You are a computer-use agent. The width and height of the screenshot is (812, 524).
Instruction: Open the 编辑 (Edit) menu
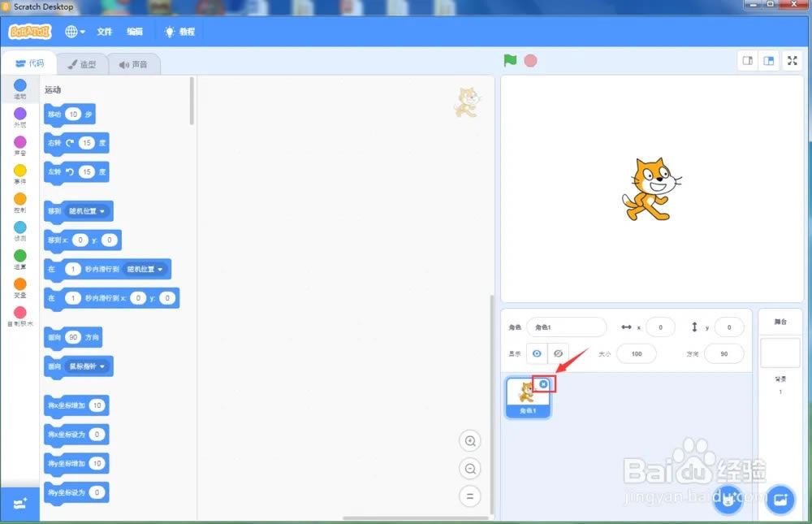click(x=135, y=32)
